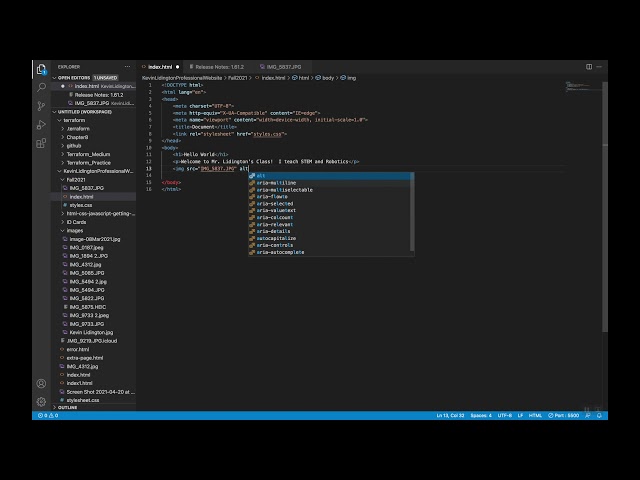The width and height of the screenshot is (640, 480).
Task: Open Explorer more actions ellipsis
Action: pyautogui.click(x=127, y=67)
